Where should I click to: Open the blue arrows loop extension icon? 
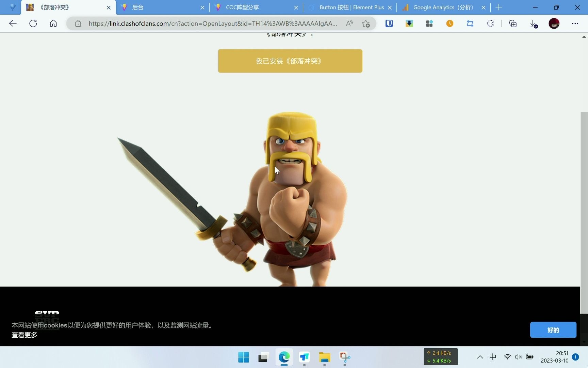[x=470, y=24]
